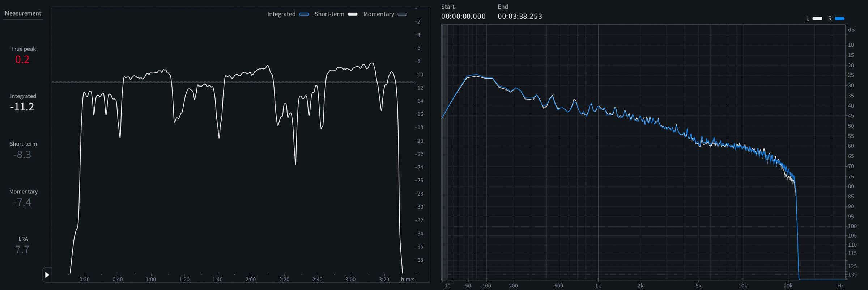Click the 2:00 timeline tick label

pos(251,280)
